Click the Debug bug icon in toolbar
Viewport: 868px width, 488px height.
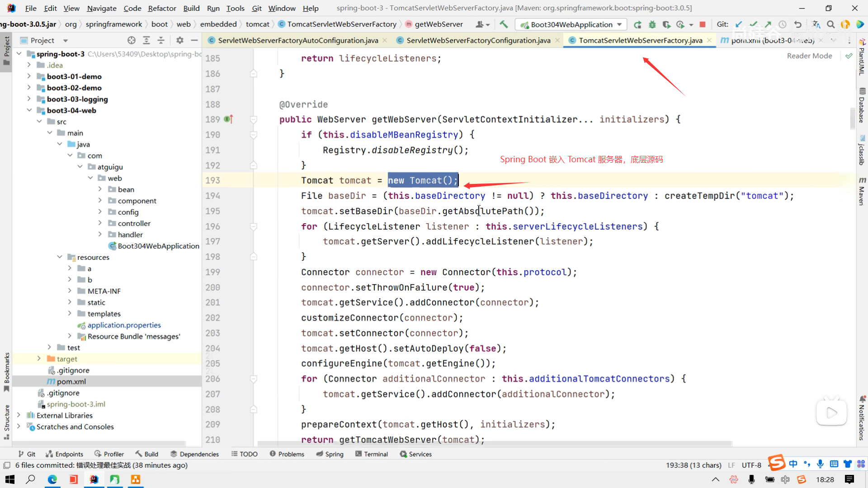coord(652,24)
